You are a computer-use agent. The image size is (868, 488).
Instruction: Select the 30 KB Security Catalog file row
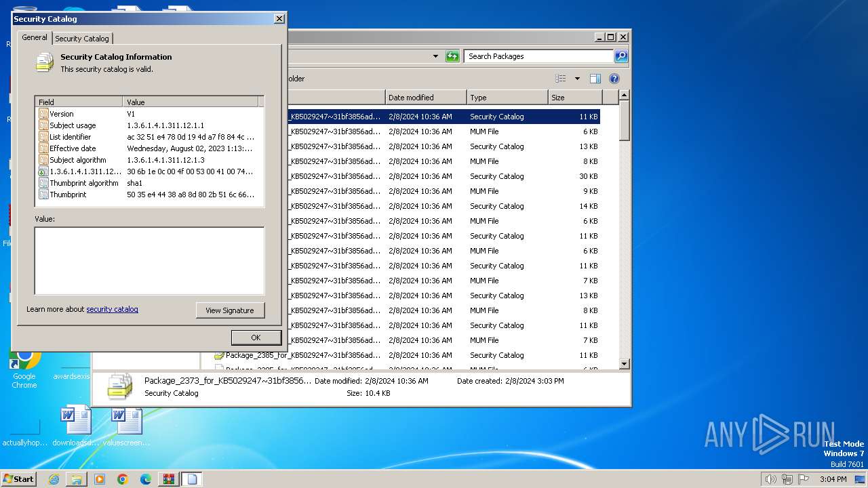point(444,176)
